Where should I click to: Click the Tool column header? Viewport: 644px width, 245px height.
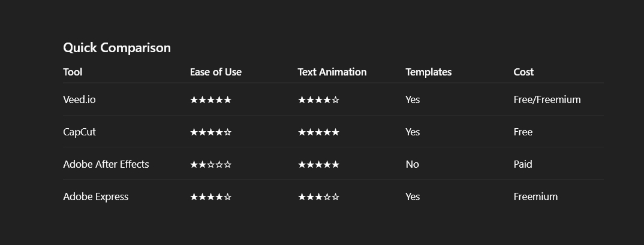point(73,72)
